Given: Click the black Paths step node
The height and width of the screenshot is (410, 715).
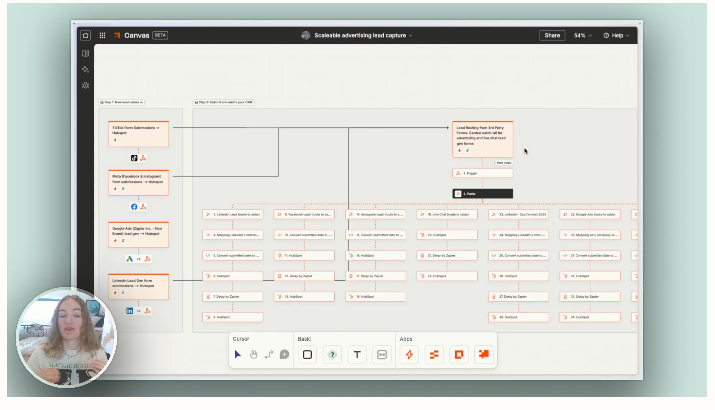Looking at the screenshot, I should tap(482, 193).
